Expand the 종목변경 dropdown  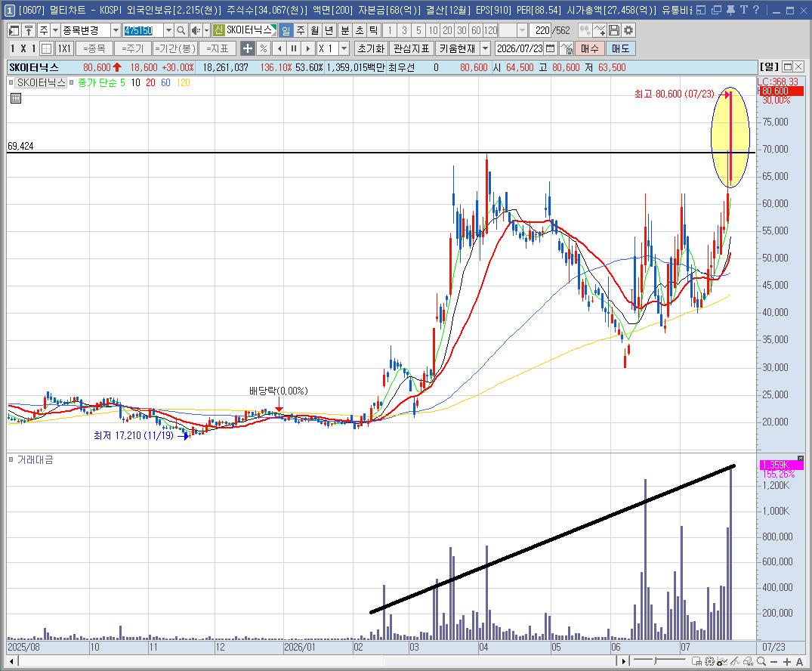(x=116, y=30)
